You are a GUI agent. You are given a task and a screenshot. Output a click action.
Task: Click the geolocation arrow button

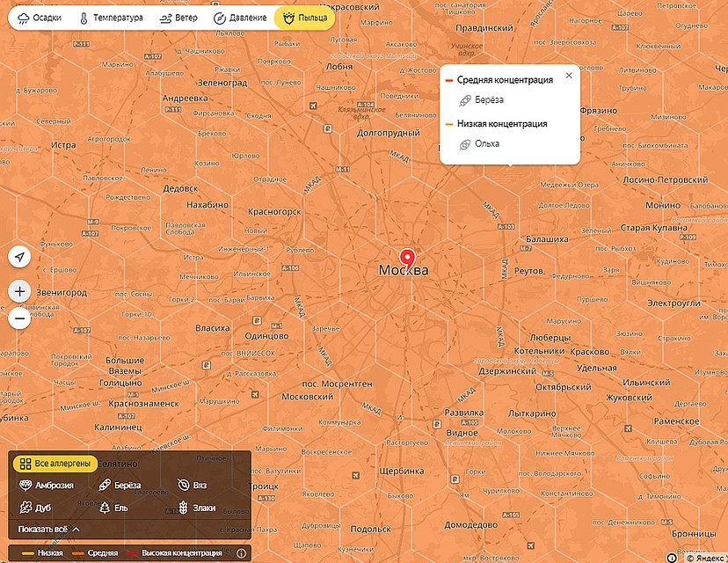pyautogui.click(x=19, y=256)
